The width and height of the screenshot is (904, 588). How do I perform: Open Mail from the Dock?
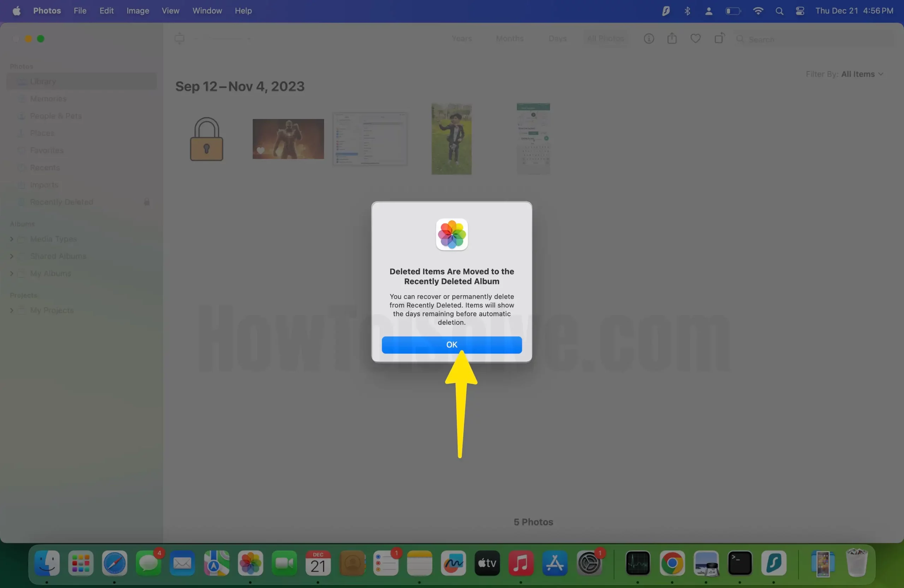182,563
